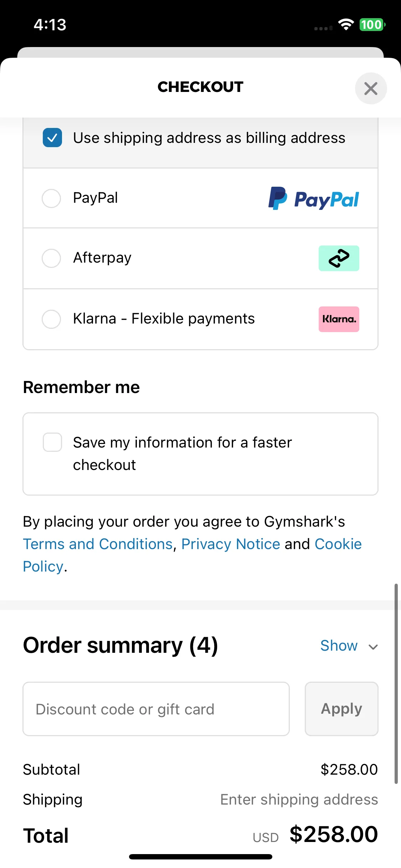Uncheck use shipping address as billing address

point(52,138)
